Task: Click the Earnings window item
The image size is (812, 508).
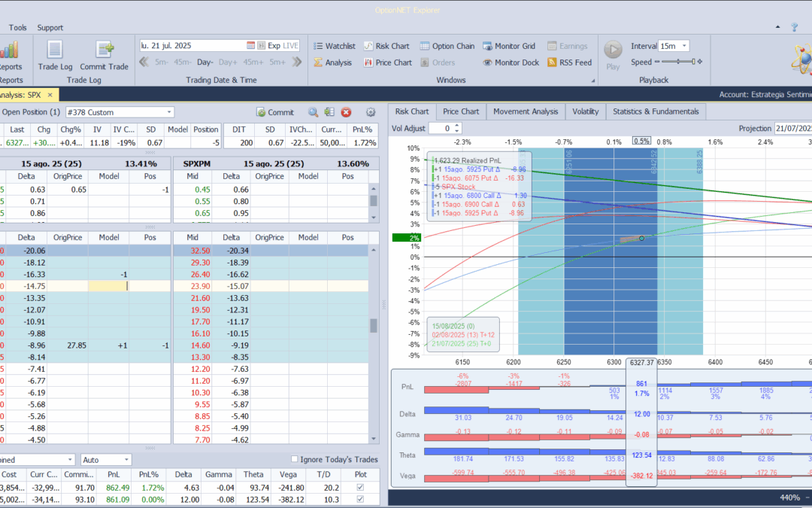Action: [x=567, y=46]
